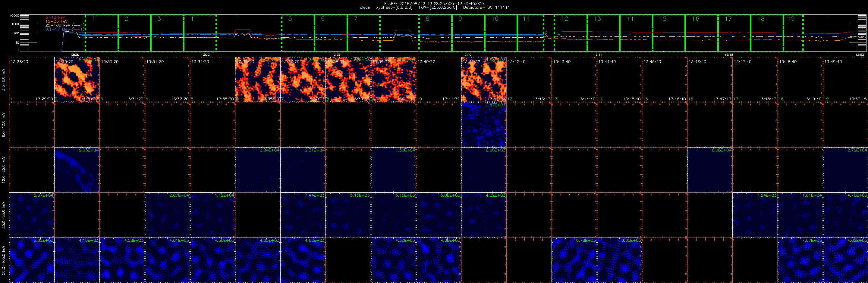Click the peak value '5.08E+03'
Screen dimensions: 868x283
coord(450,195)
